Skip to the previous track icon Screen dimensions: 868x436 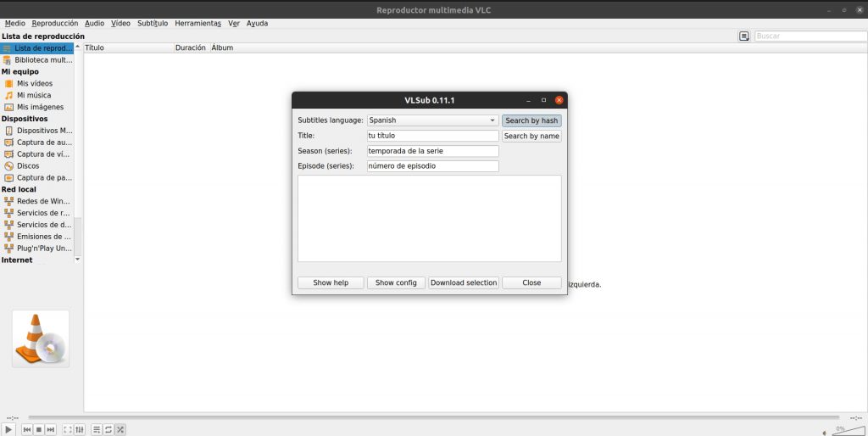click(26, 430)
